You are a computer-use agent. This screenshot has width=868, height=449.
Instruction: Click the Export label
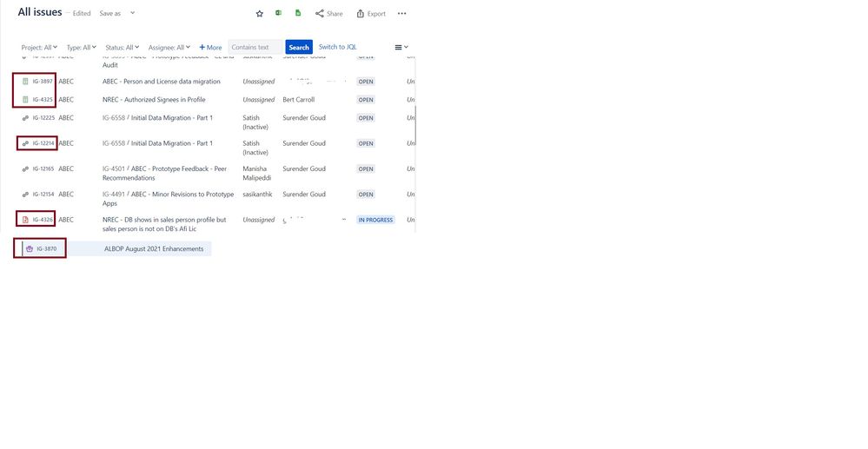tap(376, 13)
